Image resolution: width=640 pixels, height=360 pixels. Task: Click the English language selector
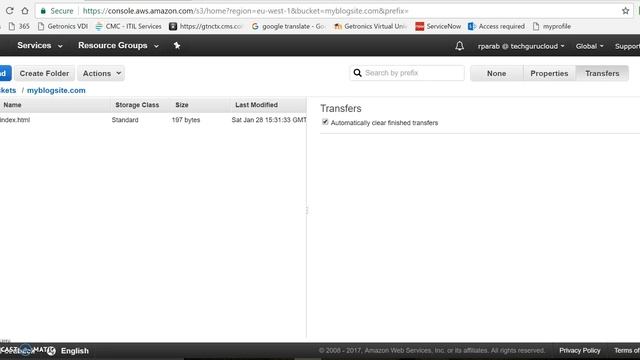pos(75,351)
